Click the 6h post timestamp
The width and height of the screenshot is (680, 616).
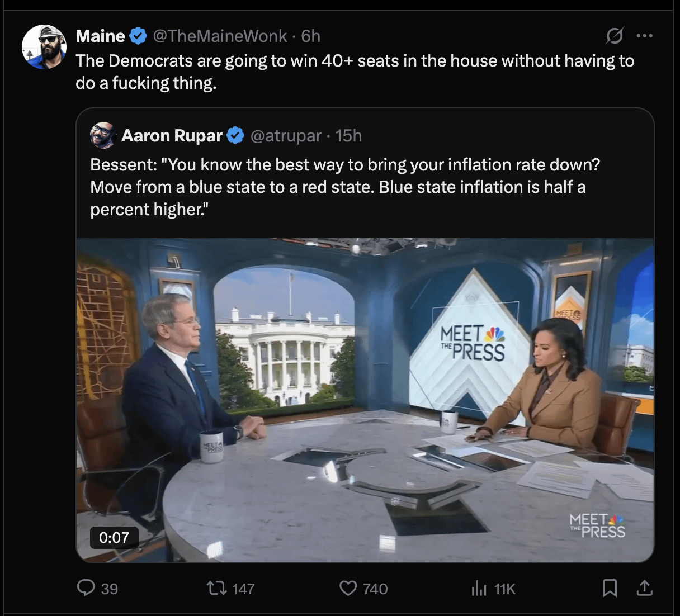tap(311, 36)
